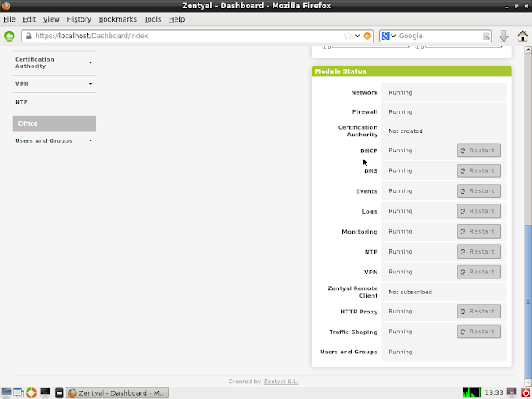The image size is (532, 399).
Task: Open the View menu
Action: [x=52, y=19]
